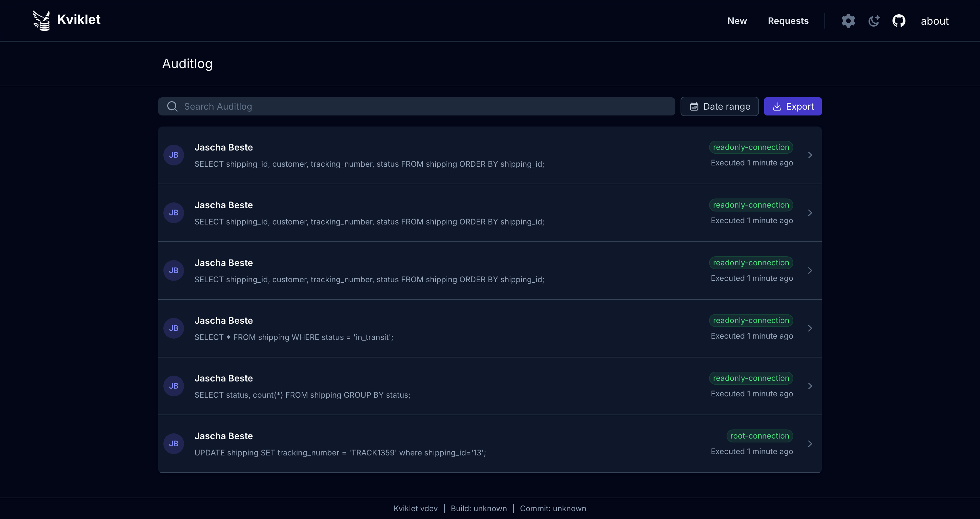
Task: Expand the 'in_transit' query entry chevron
Action: 810,328
